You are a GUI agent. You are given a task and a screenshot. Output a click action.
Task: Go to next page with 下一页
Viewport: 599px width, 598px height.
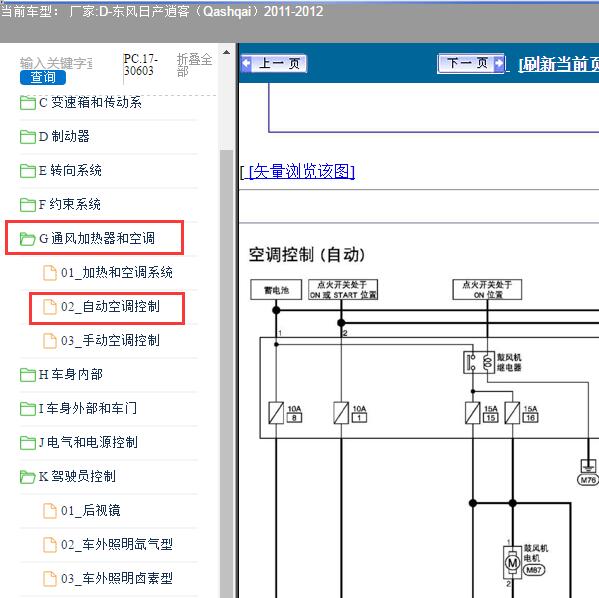[x=471, y=63]
